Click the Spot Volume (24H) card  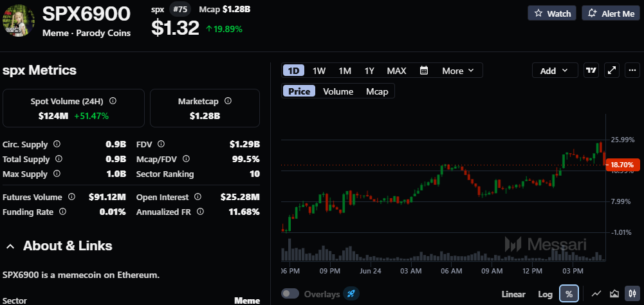pyautogui.click(x=73, y=108)
